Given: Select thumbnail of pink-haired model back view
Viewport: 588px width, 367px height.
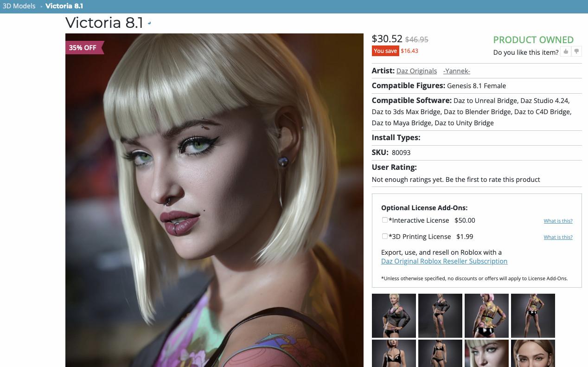Looking at the screenshot, I should 486,315.
